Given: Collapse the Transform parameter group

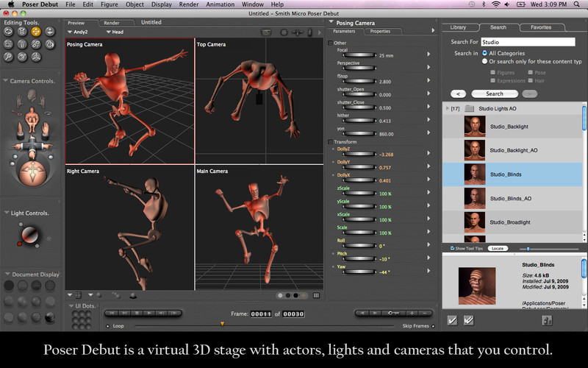Looking at the screenshot, I should click(x=330, y=141).
